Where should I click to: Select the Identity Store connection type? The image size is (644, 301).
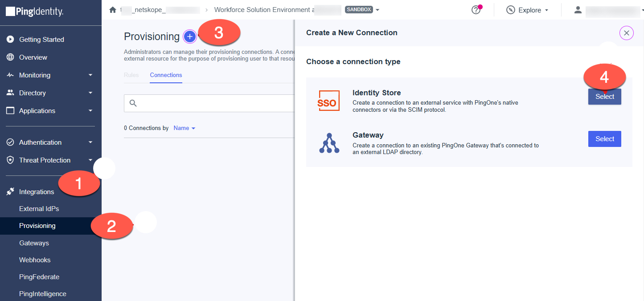click(x=604, y=97)
